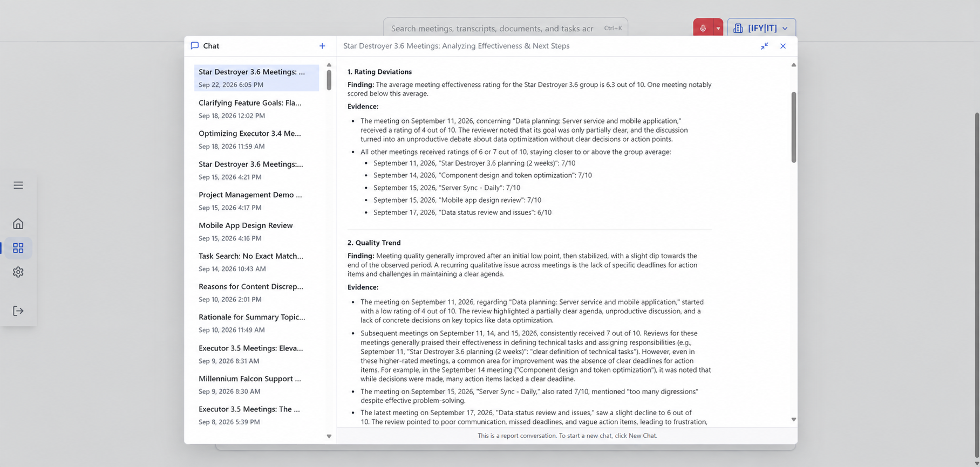Click the chat bubble icon in header
The height and width of the screenshot is (467, 980).
(x=195, y=46)
